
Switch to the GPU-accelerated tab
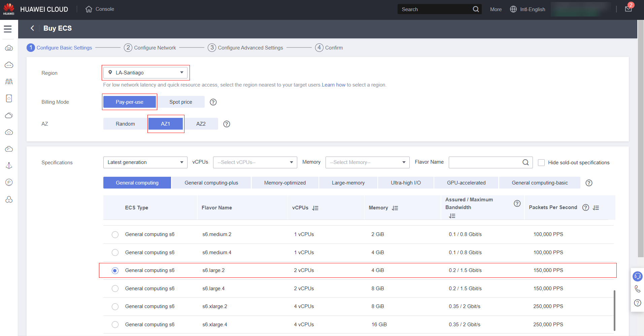pyautogui.click(x=466, y=183)
